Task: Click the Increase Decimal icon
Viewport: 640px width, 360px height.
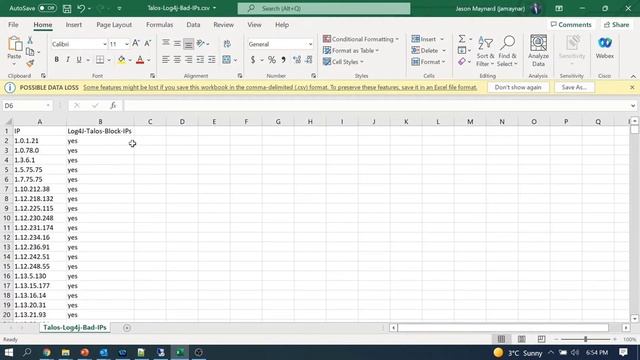Action: [x=297, y=60]
